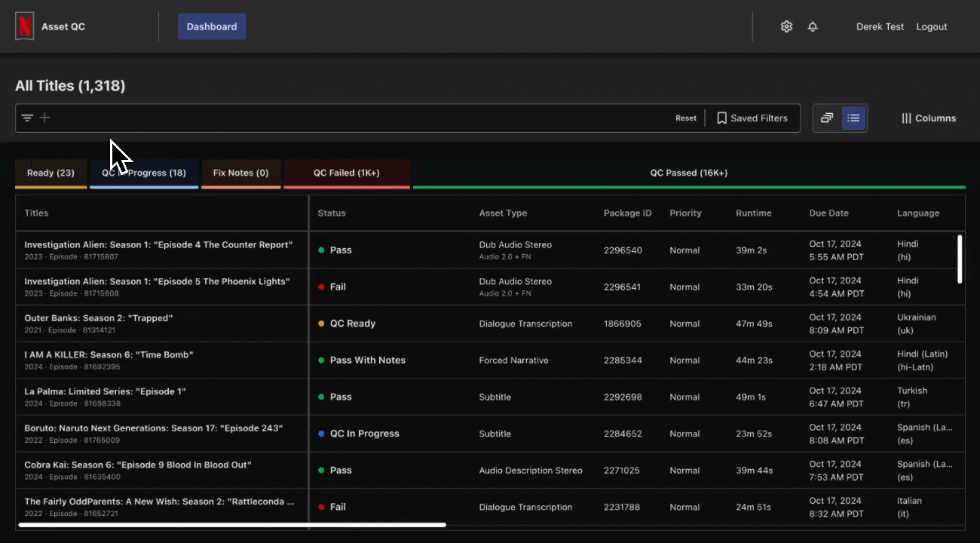This screenshot has width=980, height=543.
Task: Open Derek Test user profile
Action: (880, 26)
